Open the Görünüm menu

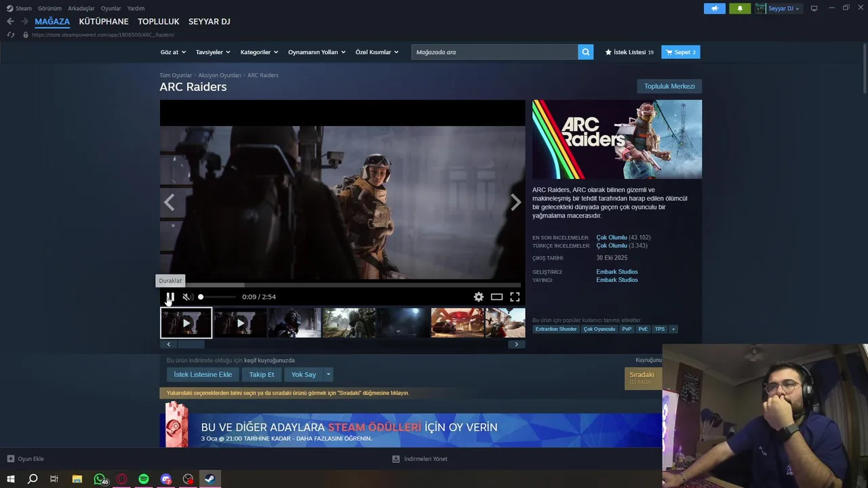pyautogui.click(x=50, y=8)
